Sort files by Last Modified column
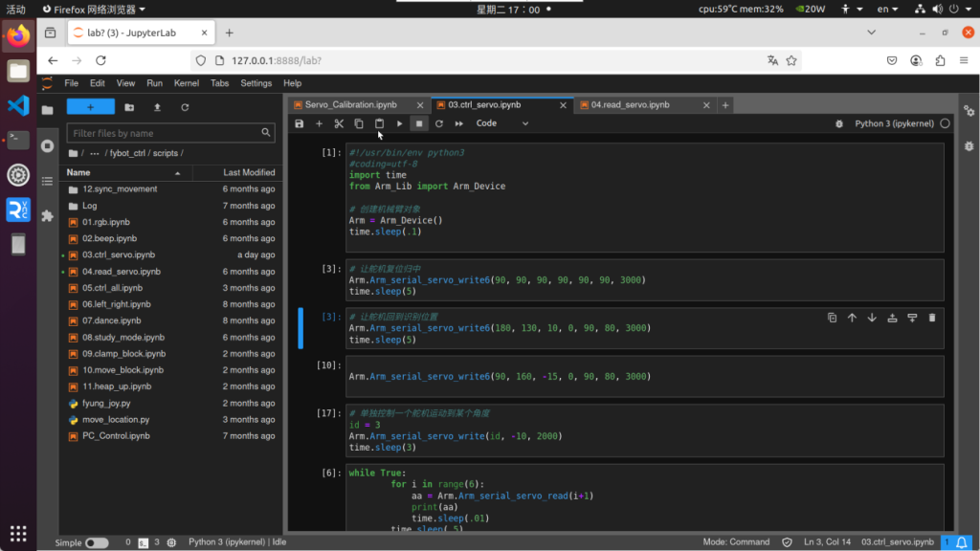The width and height of the screenshot is (980, 551). point(237,172)
